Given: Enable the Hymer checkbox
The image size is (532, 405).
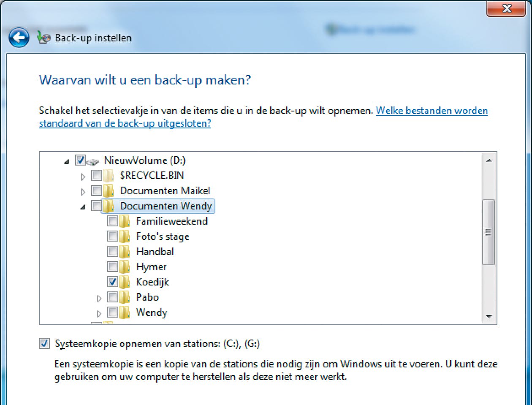Looking at the screenshot, I should coord(113,266).
